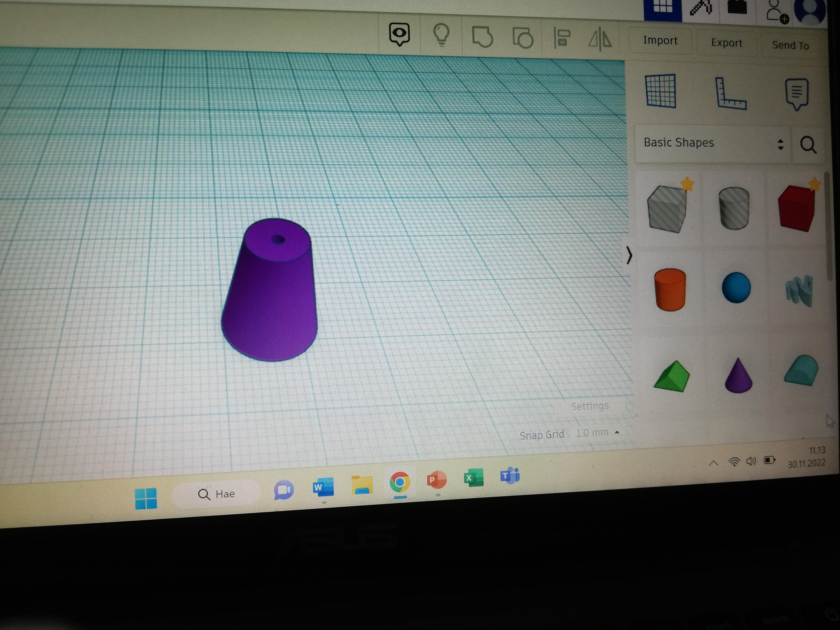Pick the Workplane grid tool

[660, 91]
